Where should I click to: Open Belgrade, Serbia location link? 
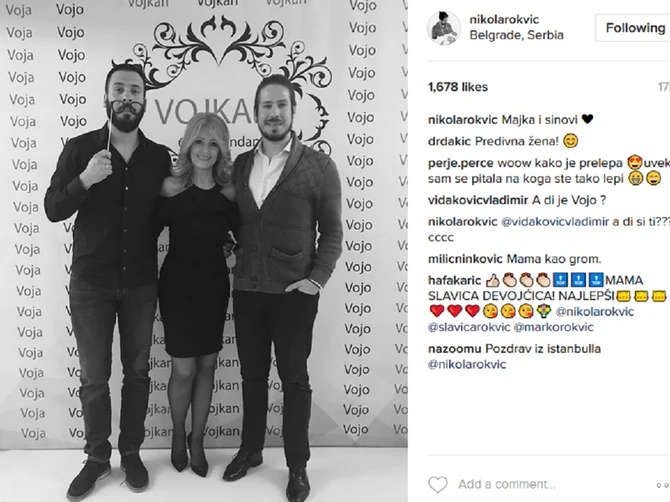pyautogui.click(x=516, y=35)
